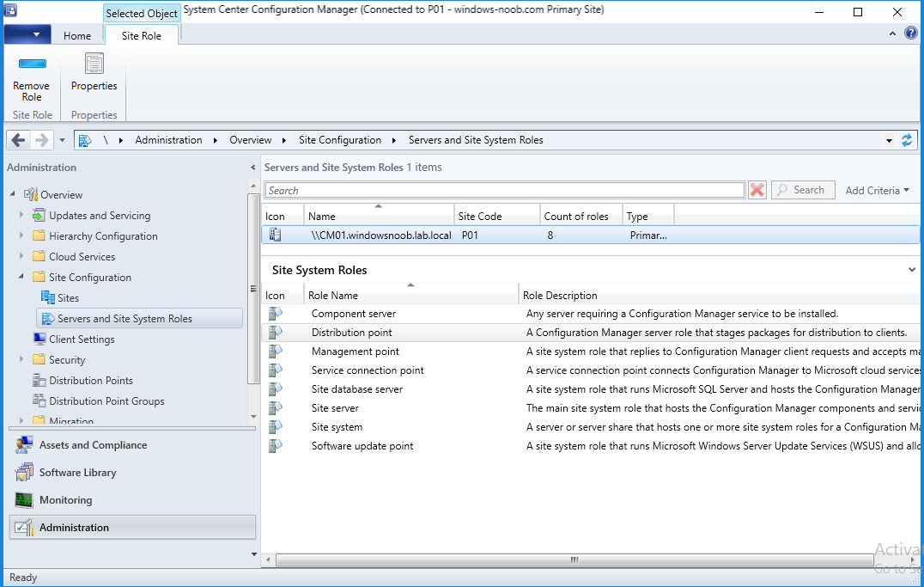The height and width of the screenshot is (587, 924).
Task: Switch to the Home ribbon tab
Action: (x=77, y=36)
